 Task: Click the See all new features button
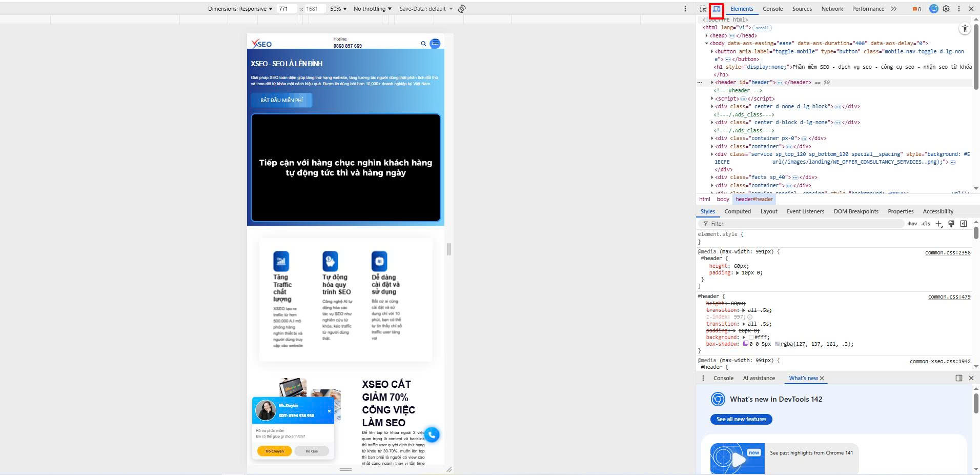741,419
